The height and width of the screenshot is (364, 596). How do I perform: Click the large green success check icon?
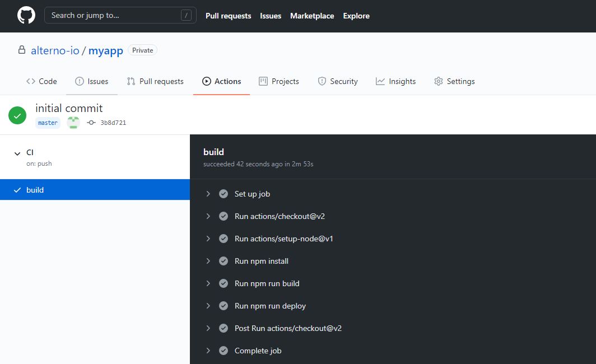(x=17, y=115)
